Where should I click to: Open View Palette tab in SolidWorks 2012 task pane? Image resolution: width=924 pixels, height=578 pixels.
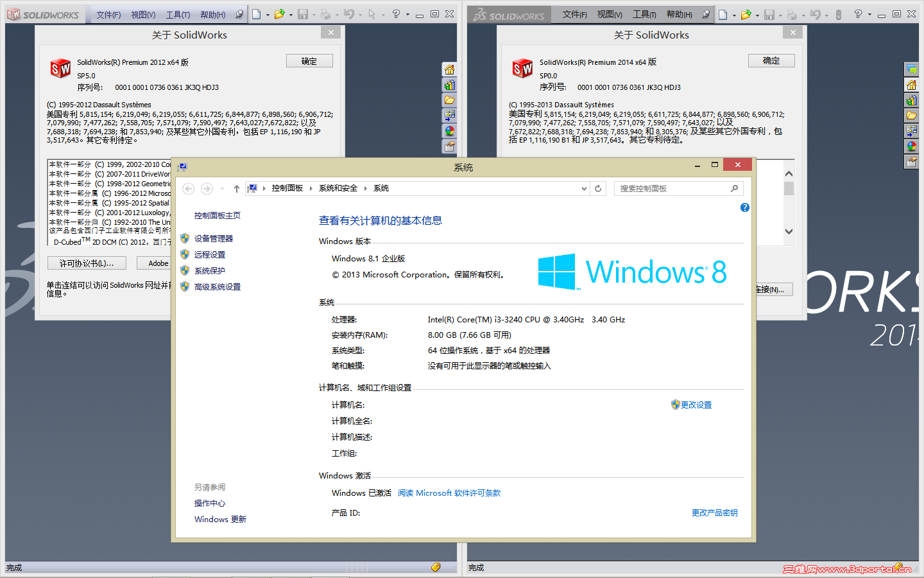[450, 116]
